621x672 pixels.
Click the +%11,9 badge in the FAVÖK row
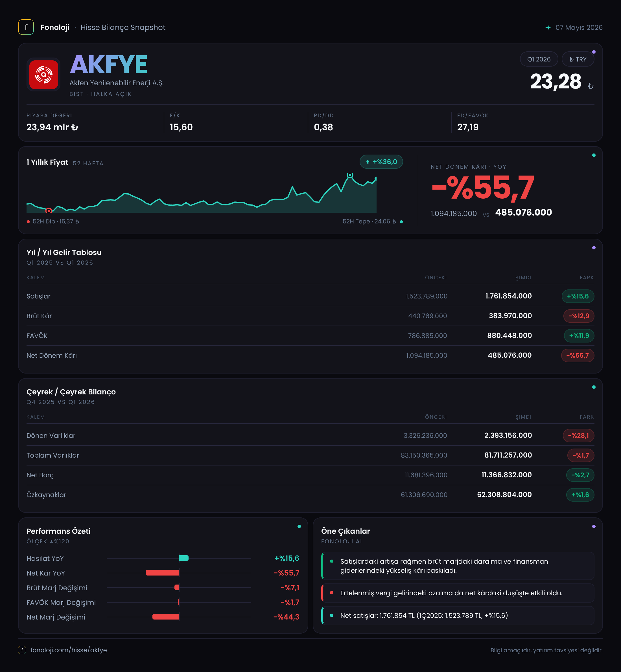579,336
